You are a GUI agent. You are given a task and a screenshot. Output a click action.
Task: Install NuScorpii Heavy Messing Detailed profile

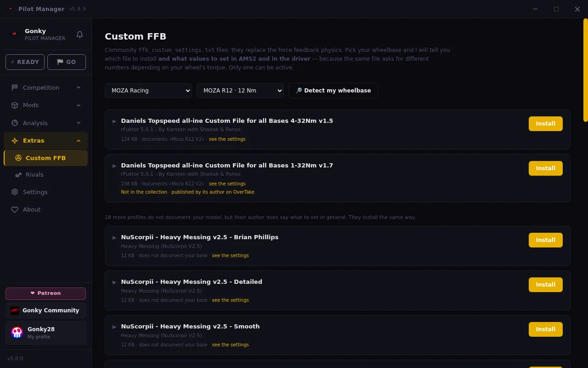click(546, 285)
